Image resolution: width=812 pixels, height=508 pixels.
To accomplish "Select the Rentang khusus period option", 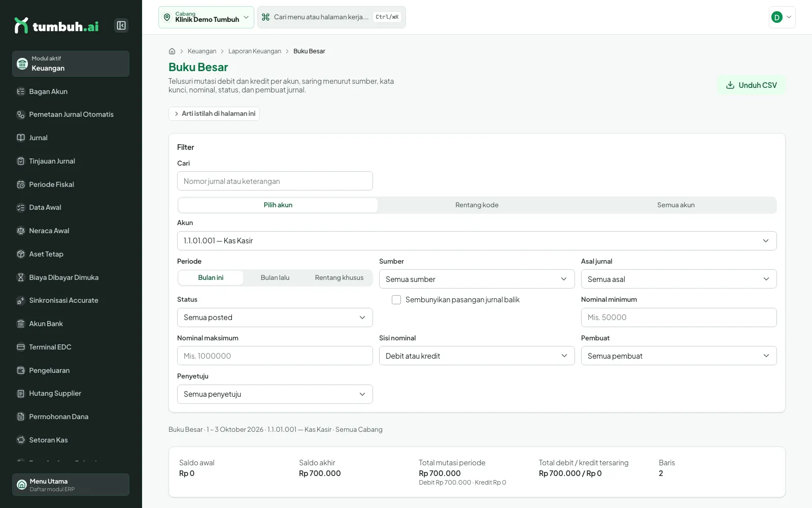I will [339, 278].
